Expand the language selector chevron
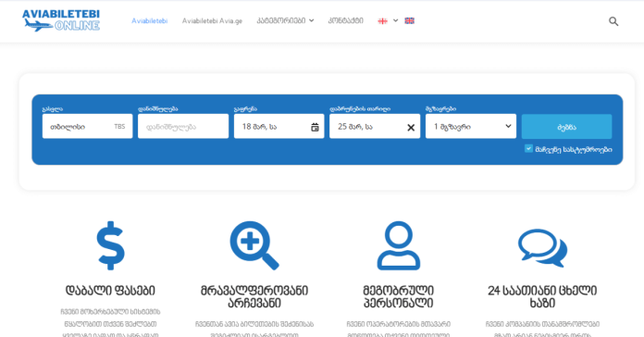The width and height of the screenshot is (644, 337). 395,20
